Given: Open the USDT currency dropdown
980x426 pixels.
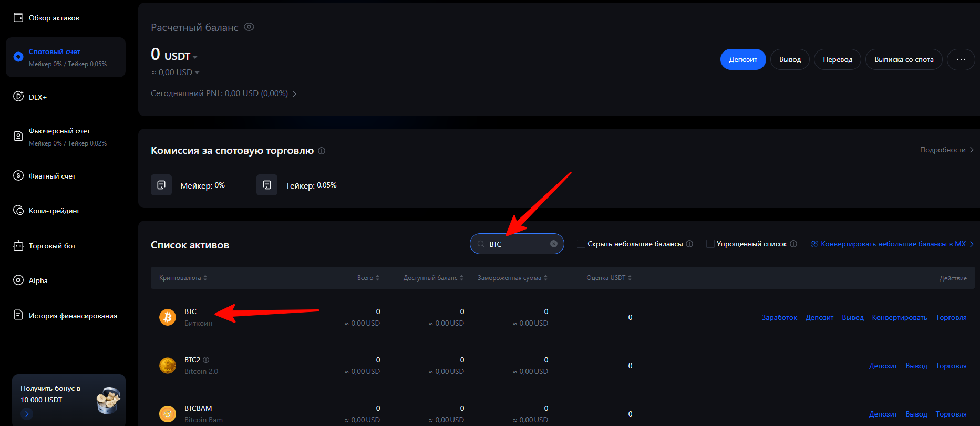Looking at the screenshot, I should [x=195, y=57].
